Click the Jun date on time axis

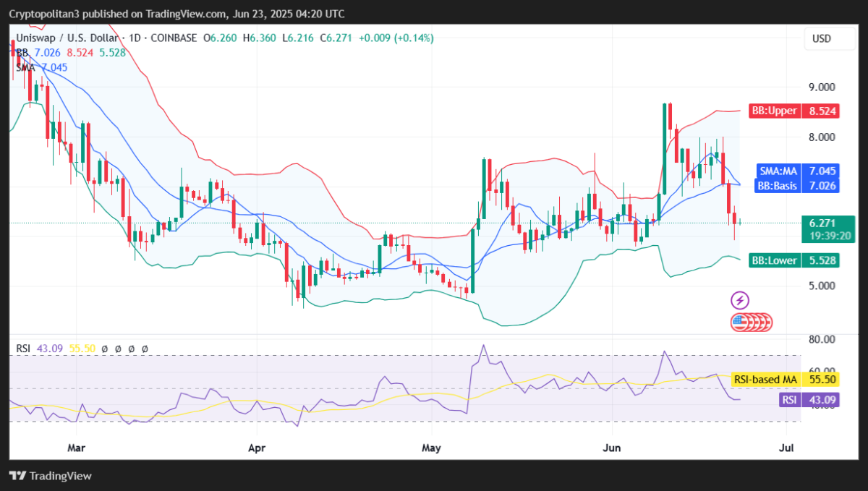[x=612, y=448]
